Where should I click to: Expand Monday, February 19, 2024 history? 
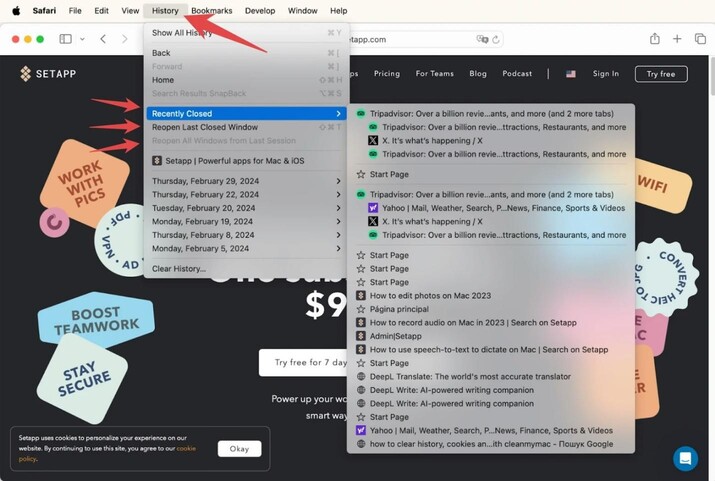click(246, 222)
